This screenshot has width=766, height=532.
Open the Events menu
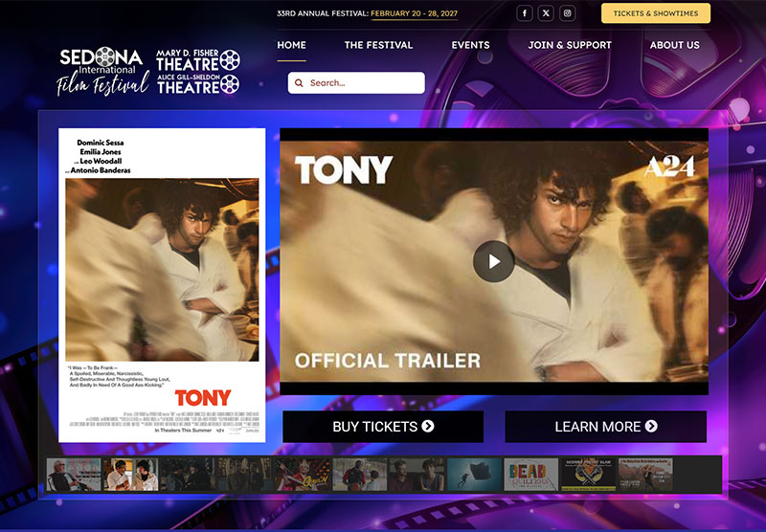[470, 45]
